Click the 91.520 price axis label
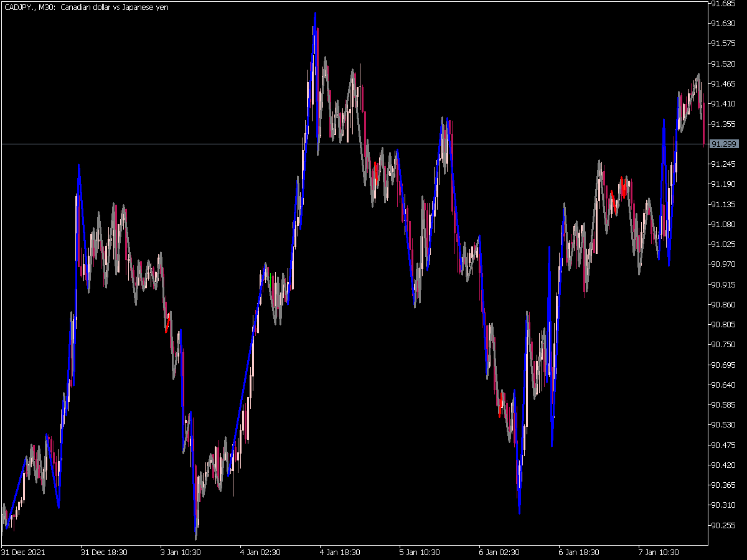 [x=722, y=64]
